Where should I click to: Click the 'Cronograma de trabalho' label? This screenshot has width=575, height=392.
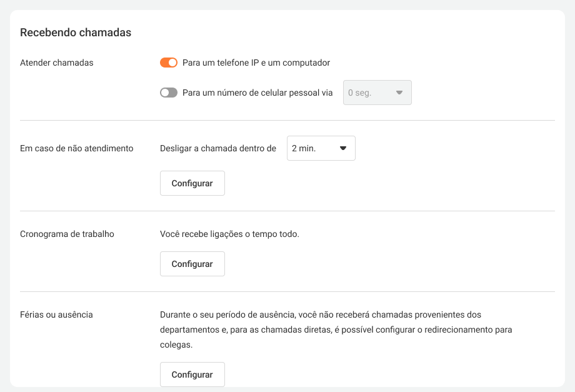click(x=67, y=234)
